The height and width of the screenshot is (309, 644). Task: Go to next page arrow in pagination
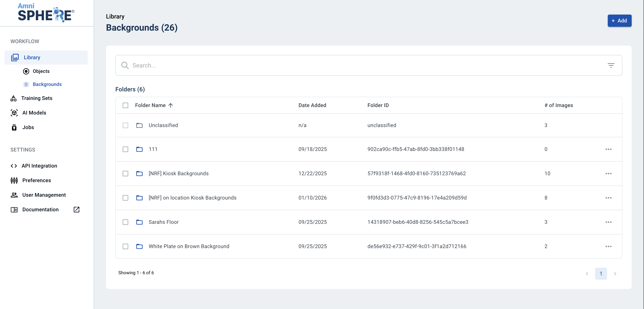[615, 274]
